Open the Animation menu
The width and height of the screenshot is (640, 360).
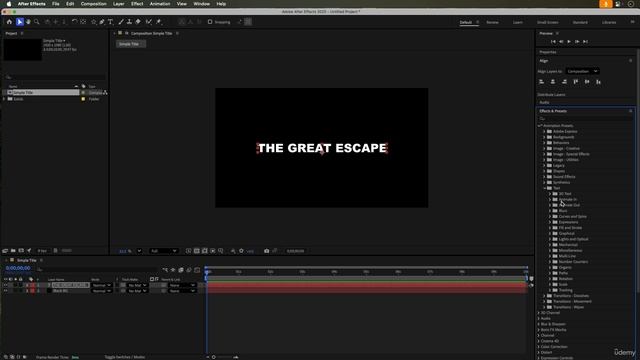pyautogui.click(x=160, y=4)
